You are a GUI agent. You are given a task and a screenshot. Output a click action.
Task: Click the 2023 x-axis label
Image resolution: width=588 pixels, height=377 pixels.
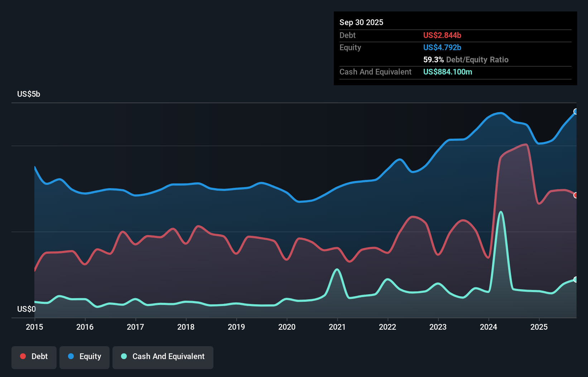click(438, 327)
